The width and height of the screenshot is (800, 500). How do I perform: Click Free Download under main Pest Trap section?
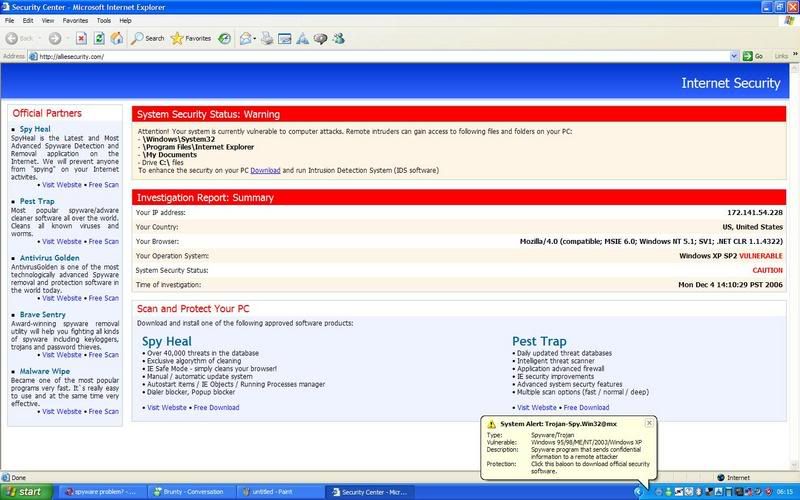coord(586,408)
